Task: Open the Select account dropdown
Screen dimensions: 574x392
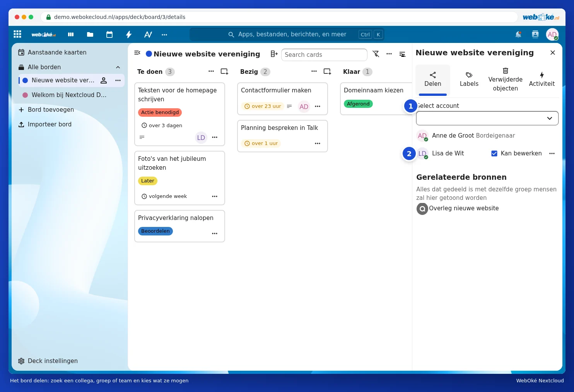Action: coord(487,118)
